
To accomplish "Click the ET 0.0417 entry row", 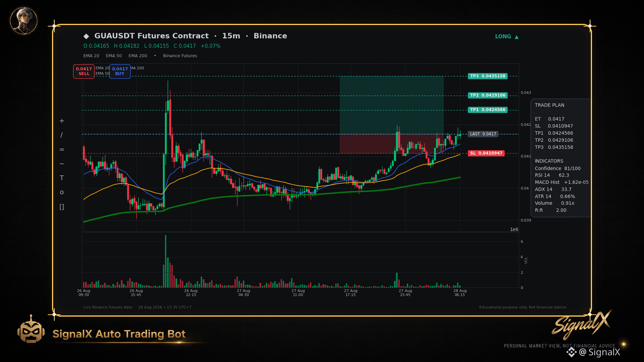I will coord(550,119).
